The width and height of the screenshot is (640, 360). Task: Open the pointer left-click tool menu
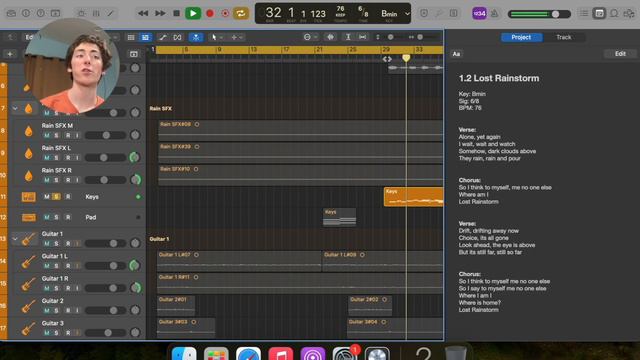pyautogui.click(x=216, y=37)
